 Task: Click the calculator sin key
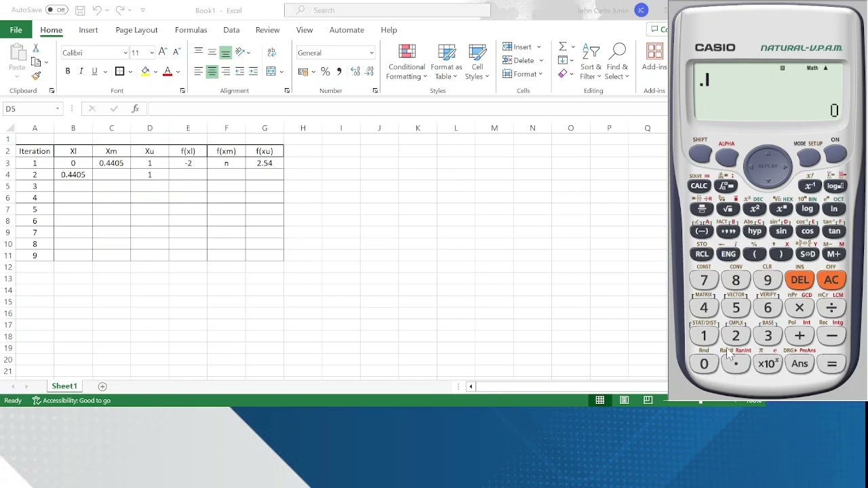tap(781, 231)
